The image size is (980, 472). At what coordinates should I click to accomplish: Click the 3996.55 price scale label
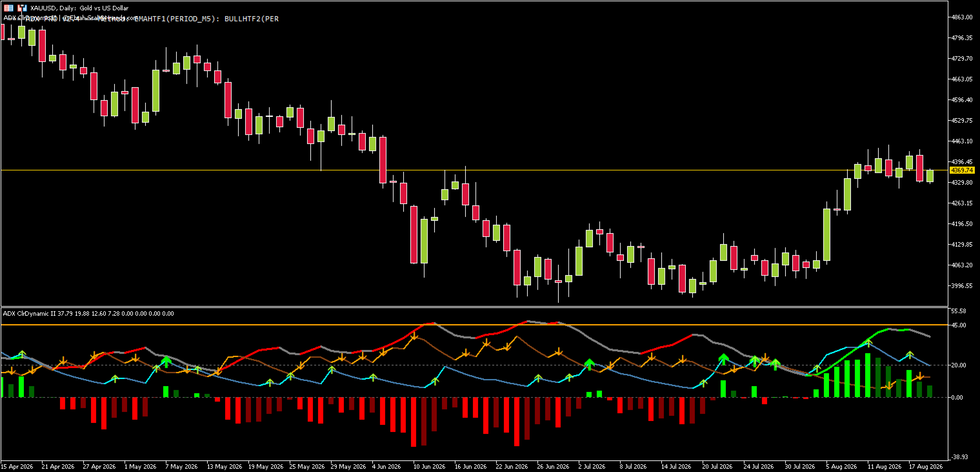coord(961,285)
